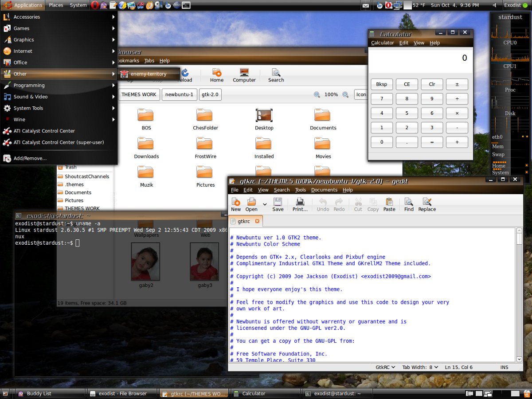Choose Add/Remove... in Applications menu
The image size is (532, 399).
pyautogui.click(x=59, y=158)
